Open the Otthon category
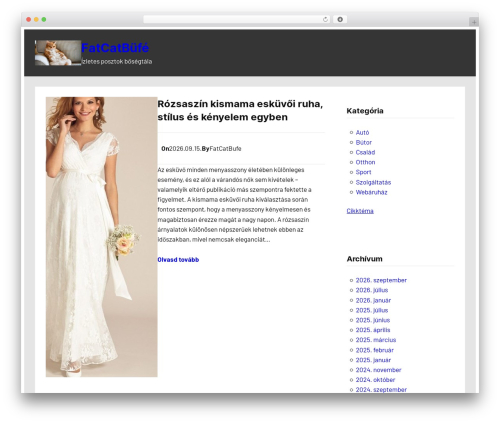This screenshot has height=423, width=500. pos(365,162)
